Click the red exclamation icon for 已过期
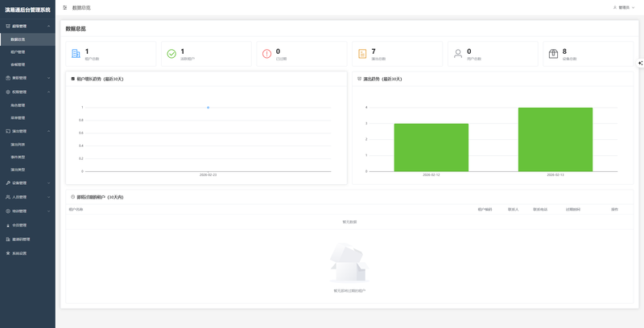 267,54
